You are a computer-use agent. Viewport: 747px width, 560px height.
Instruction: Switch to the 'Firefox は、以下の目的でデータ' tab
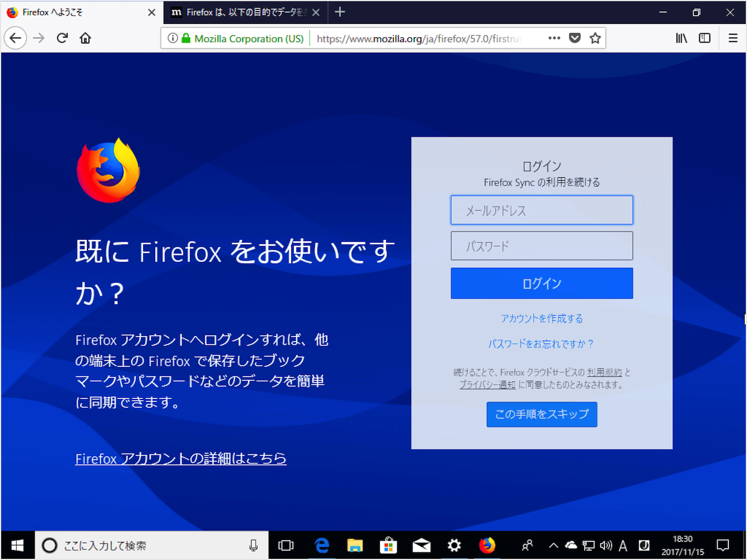[246, 12]
